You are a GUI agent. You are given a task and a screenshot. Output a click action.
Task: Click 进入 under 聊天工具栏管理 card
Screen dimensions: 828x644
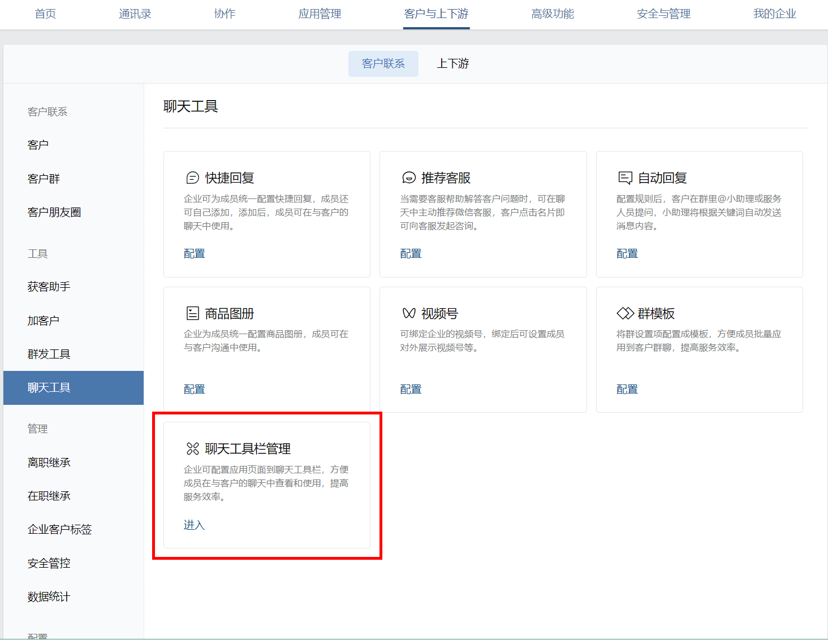[x=194, y=525]
